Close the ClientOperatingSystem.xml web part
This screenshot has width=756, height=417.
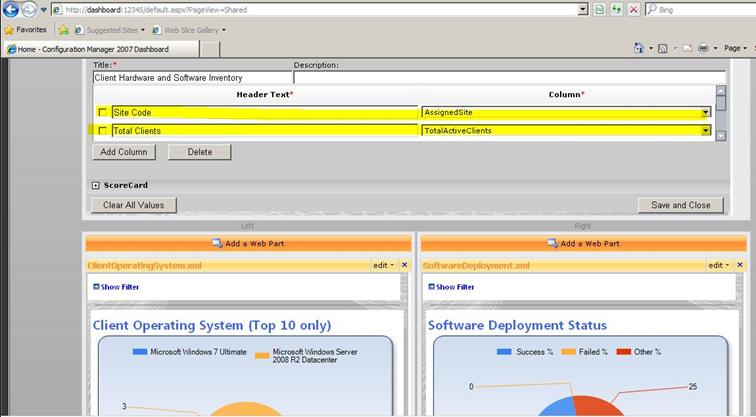click(405, 265)
